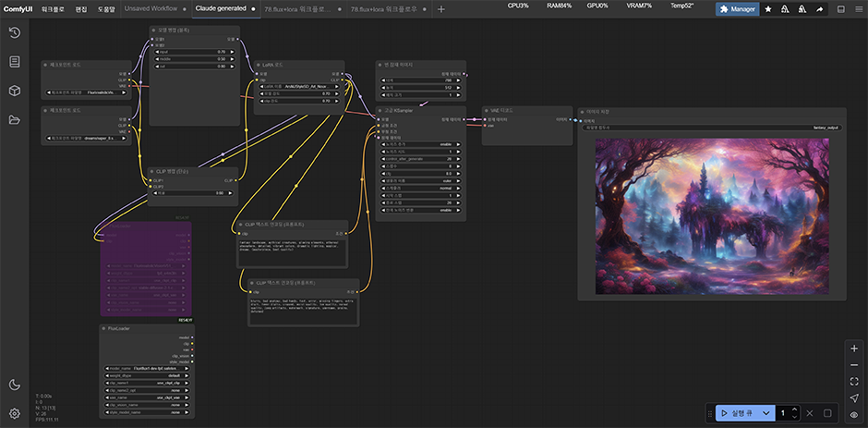The image size is (868, 428).
Task: Toggle link visibility with the eye icon
Action: tap(854, 415)
